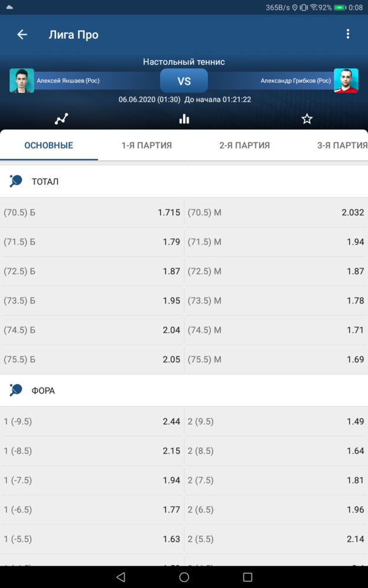The height and width of the screenshot is (588, 368).
Task: Open the three-dot overflow menu
Action: 348,34
